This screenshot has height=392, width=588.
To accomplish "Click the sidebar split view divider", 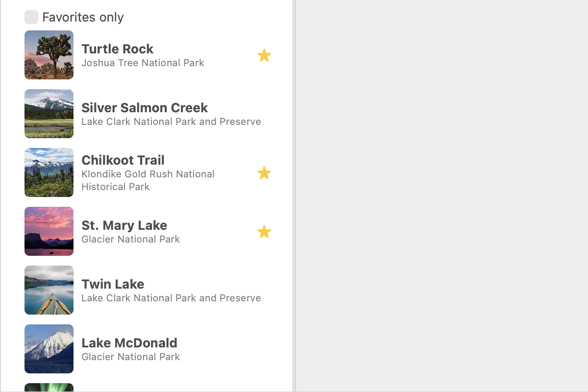I will (x=294, y=196).
